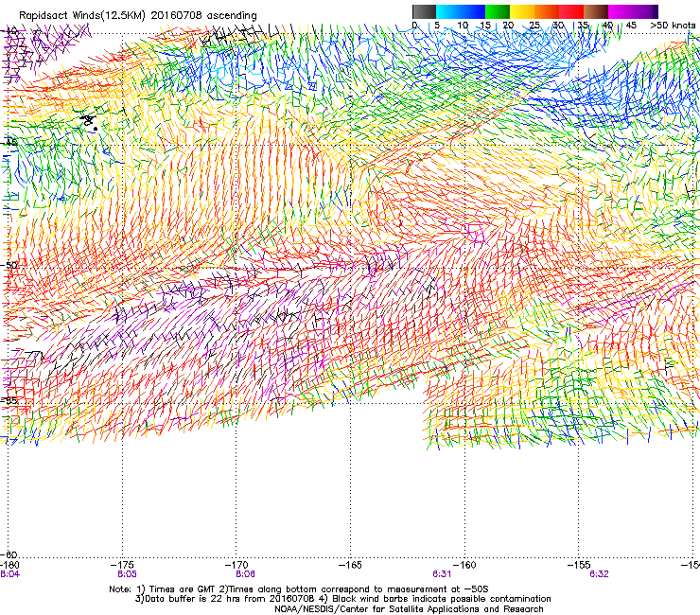Click the '-55' latitude axis label

[x=8, y=400]
